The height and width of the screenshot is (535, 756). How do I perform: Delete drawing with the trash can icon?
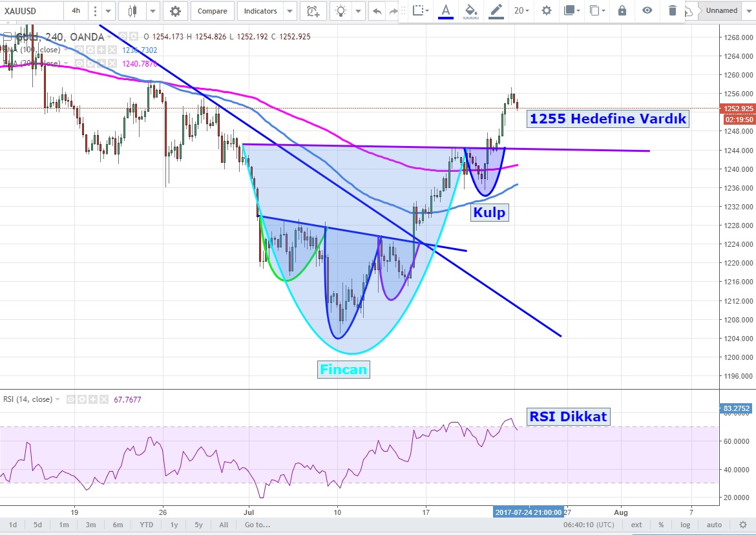(x=673, y=10)
